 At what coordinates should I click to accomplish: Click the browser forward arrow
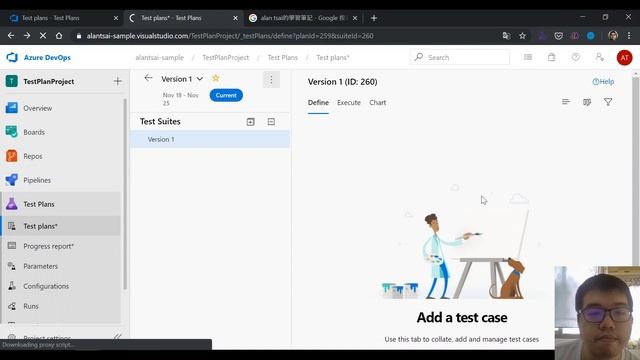(x=27, y=36)
